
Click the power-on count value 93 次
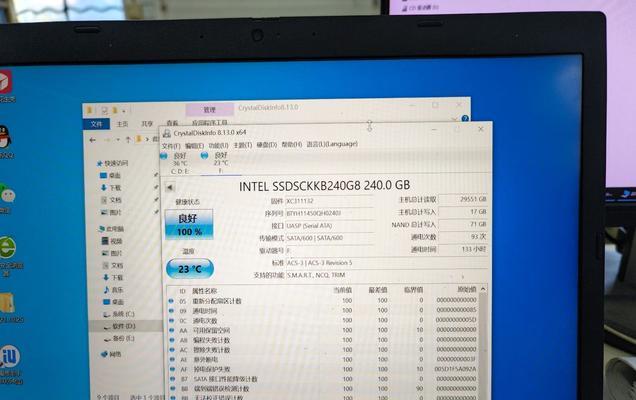click(463, 237)
